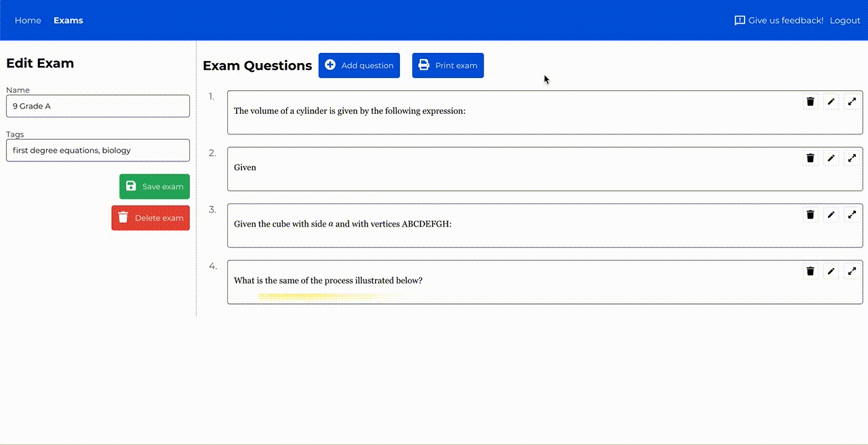Edit question 1 with pencil icon
The width and height of the screenshot is (868, 445).
coord(831,102)
